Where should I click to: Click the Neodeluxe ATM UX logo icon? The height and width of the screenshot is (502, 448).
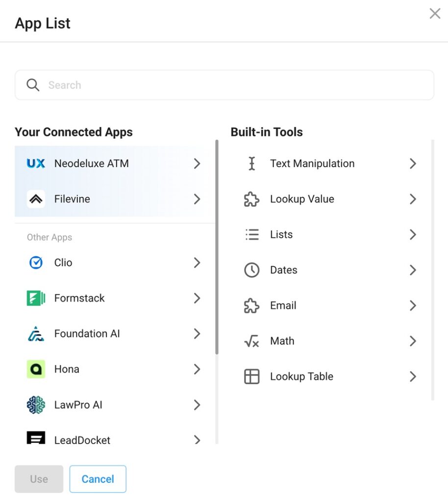(x=36, y=164)
